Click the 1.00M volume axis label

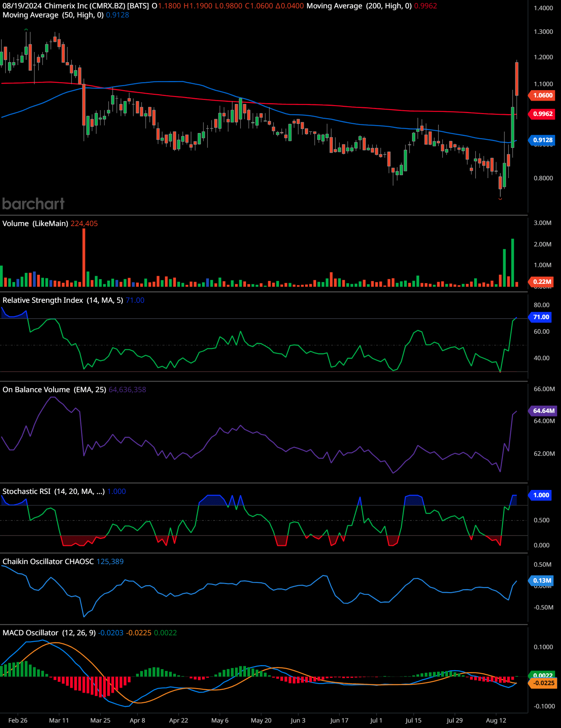point(542,265)
